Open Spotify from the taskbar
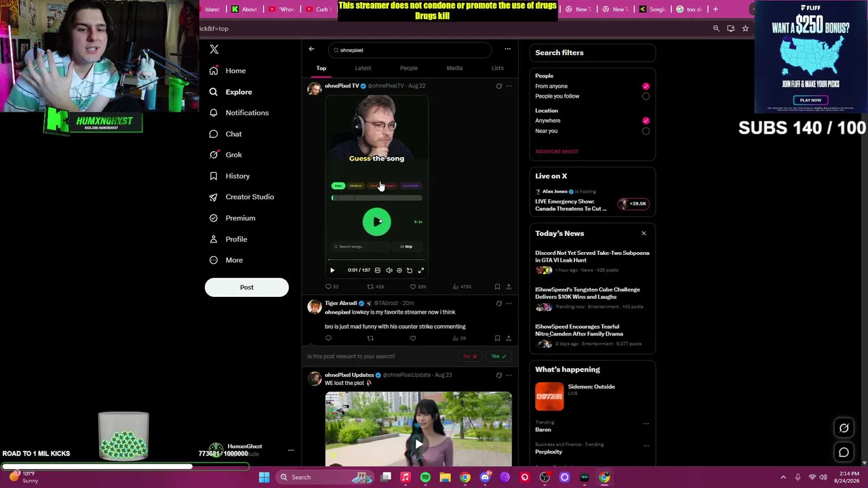This screenshot has width=868, height=488. (x=425, y=477)
